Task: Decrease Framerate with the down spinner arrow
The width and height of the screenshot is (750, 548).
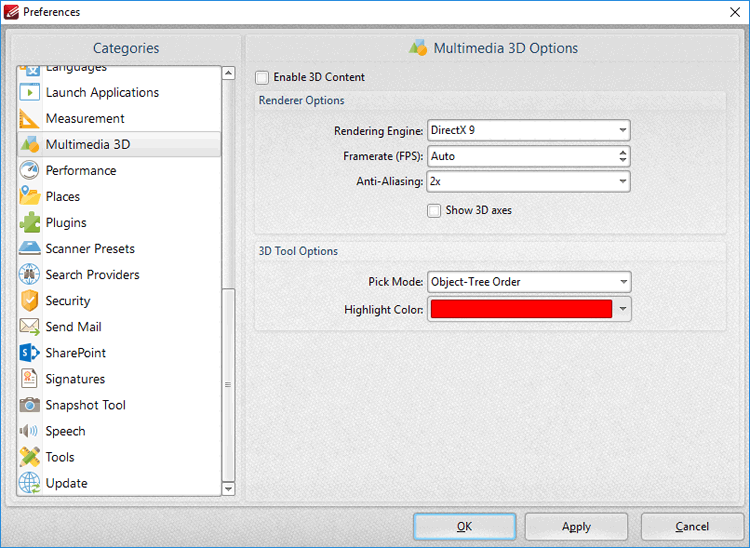Action: tap(623, 160)
